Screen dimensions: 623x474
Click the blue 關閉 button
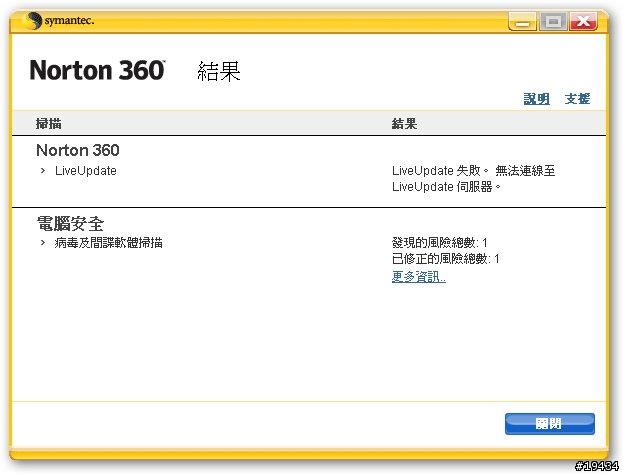click(549, 424)
